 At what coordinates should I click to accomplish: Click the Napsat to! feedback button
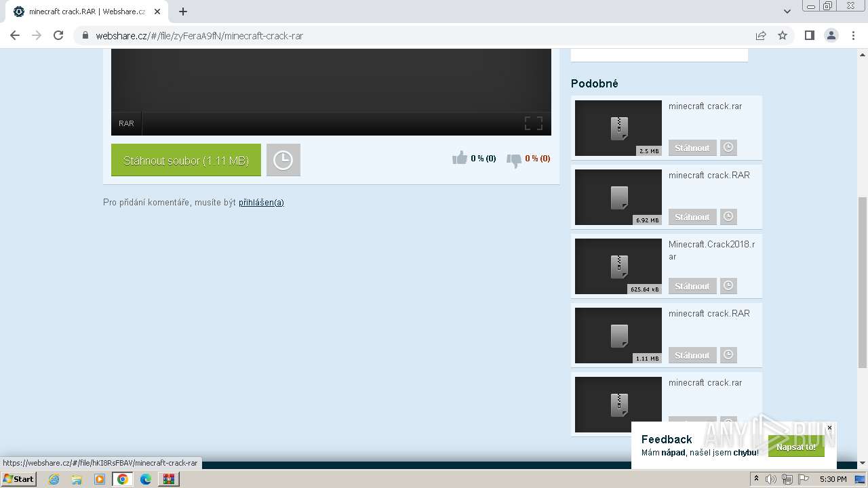pos(796,447)
